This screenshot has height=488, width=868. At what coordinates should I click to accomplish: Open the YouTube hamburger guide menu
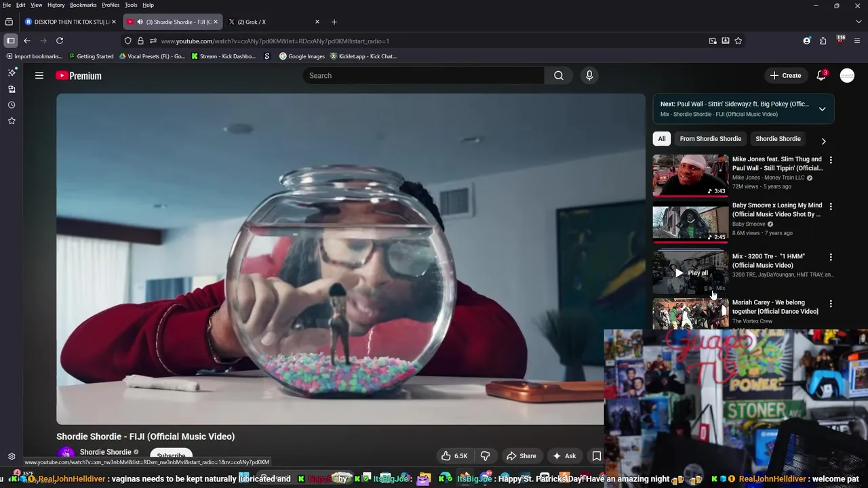pyautogui.click(x=39, y=75)
